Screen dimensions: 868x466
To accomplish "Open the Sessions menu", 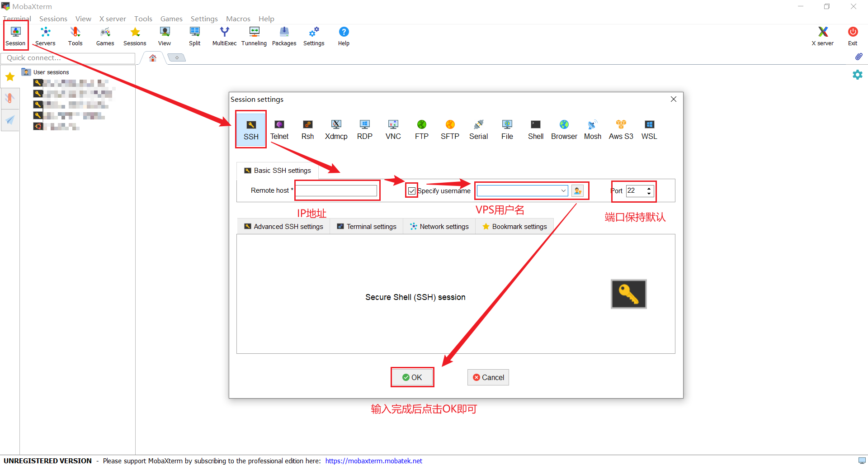I will [x=53, y=19].
